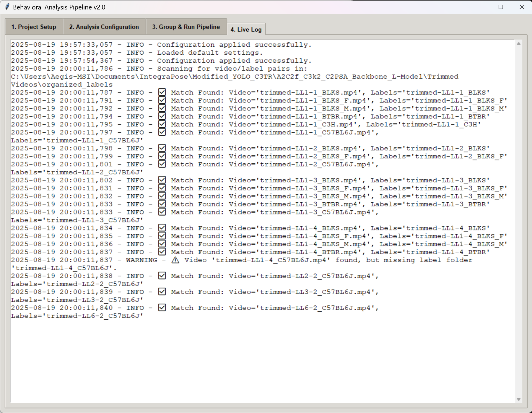Image resolution: width=532 pixels, height=413 pixels.
Task: Click checkmark icon beside trimmed-LL6-2_C57BL6J.mp4 match
Action: [162, 308]
